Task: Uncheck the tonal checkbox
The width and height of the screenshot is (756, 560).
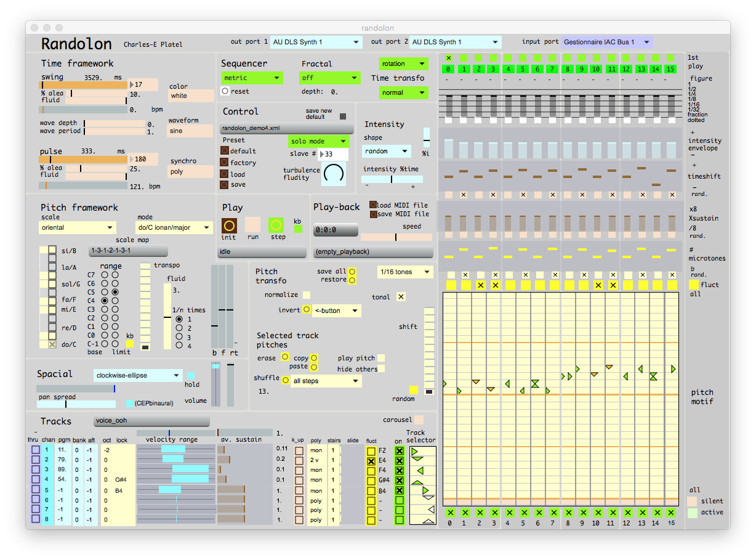Action: coord(401,297)
